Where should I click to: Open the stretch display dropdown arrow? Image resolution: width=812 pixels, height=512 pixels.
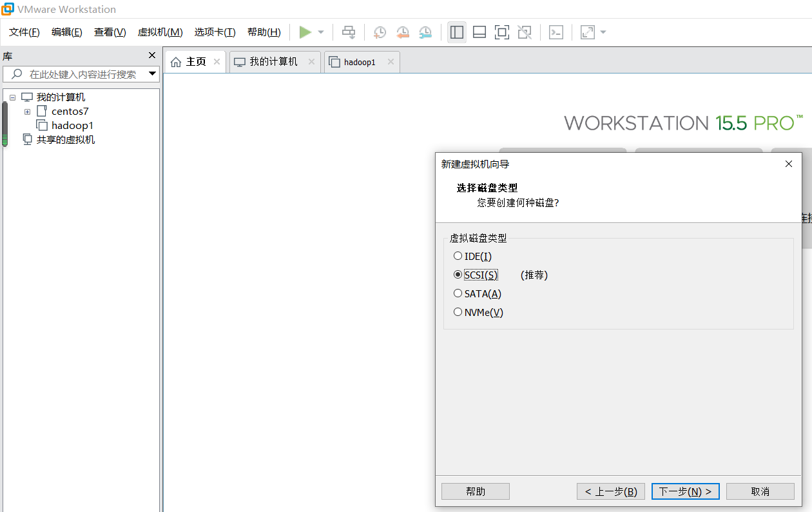(603, 32)
